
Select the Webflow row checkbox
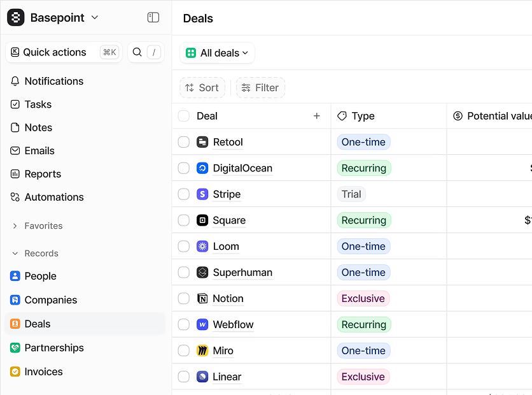tap(184, 325)
